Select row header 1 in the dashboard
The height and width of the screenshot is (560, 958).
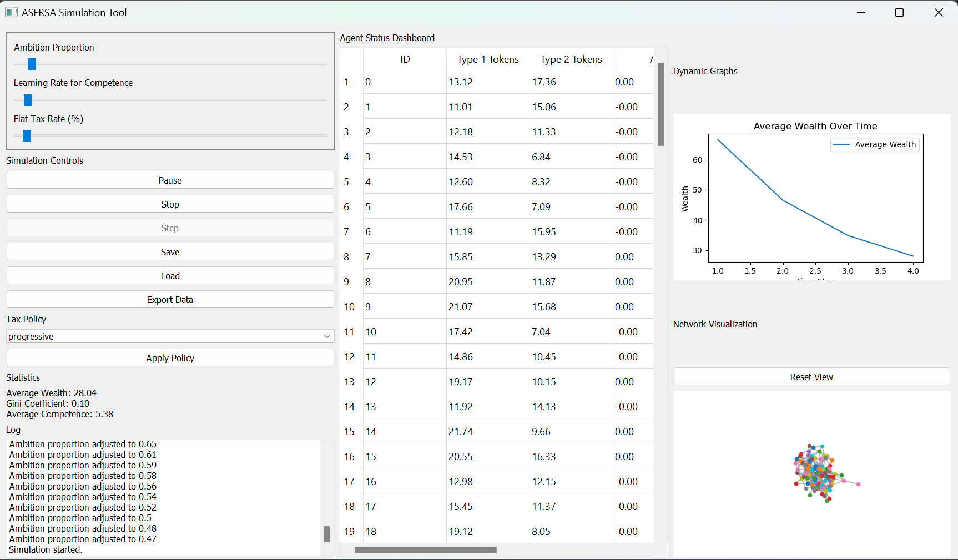(352, 82)
